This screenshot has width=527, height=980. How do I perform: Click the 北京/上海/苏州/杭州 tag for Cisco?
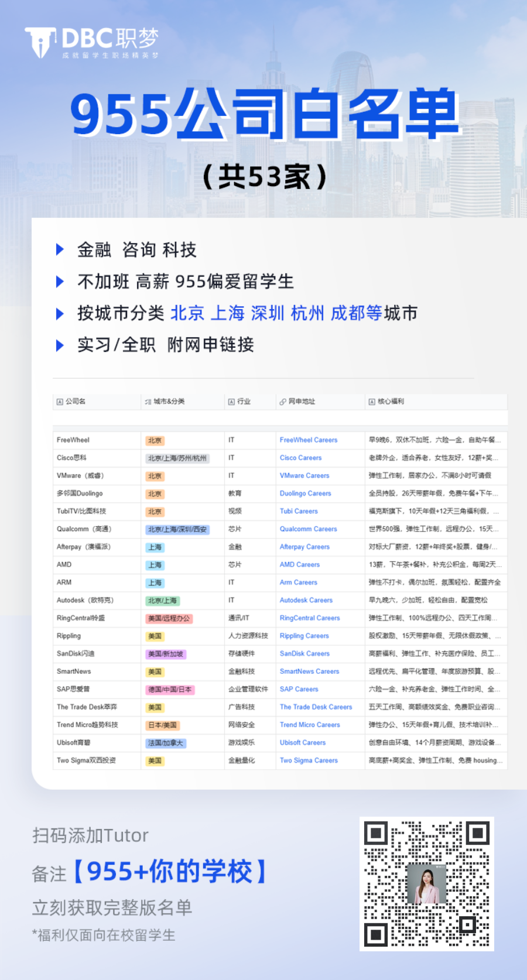tap(177, 458)
